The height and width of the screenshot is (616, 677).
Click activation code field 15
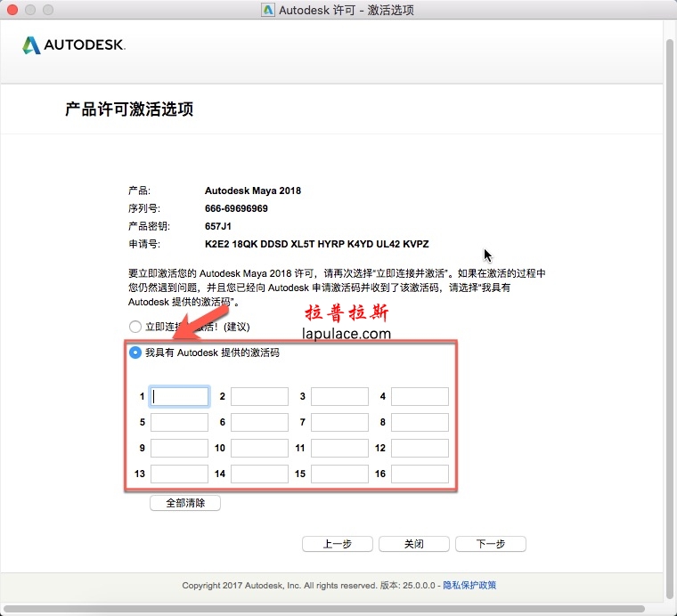click(x=339, y=474)
